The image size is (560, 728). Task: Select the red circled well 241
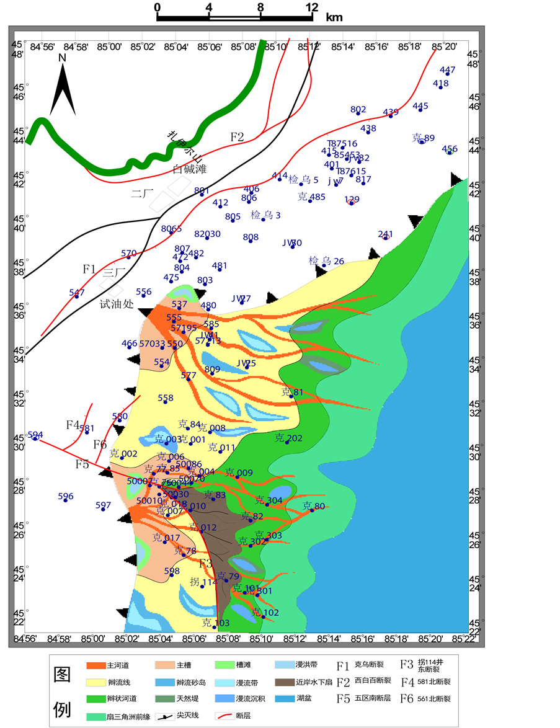386,237
